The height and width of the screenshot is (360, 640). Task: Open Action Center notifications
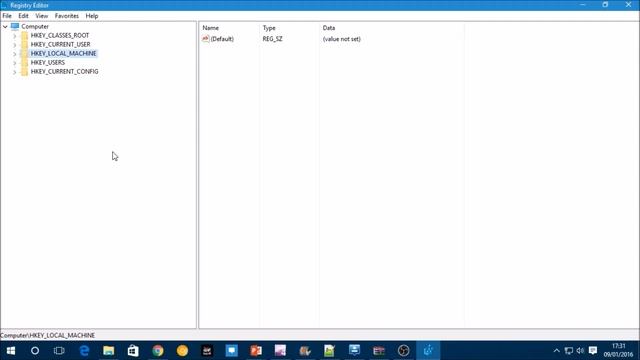pyautogui.click(x=593, y=351)
